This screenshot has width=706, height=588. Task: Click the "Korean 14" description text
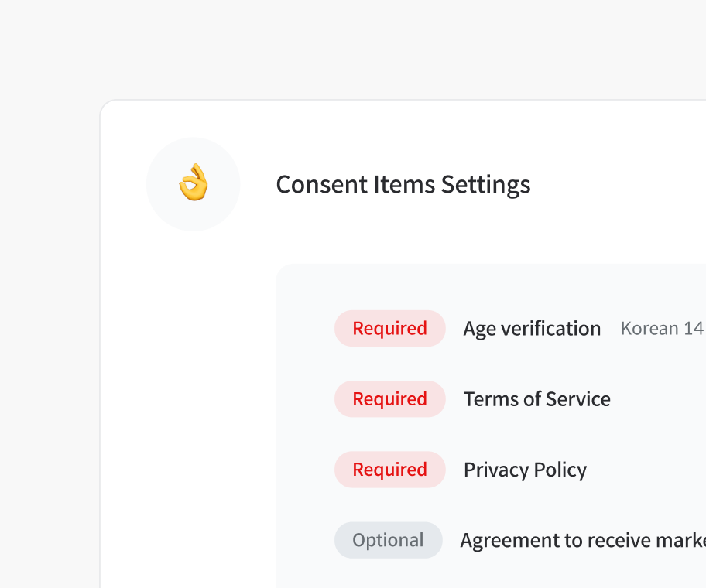[662, 329]
